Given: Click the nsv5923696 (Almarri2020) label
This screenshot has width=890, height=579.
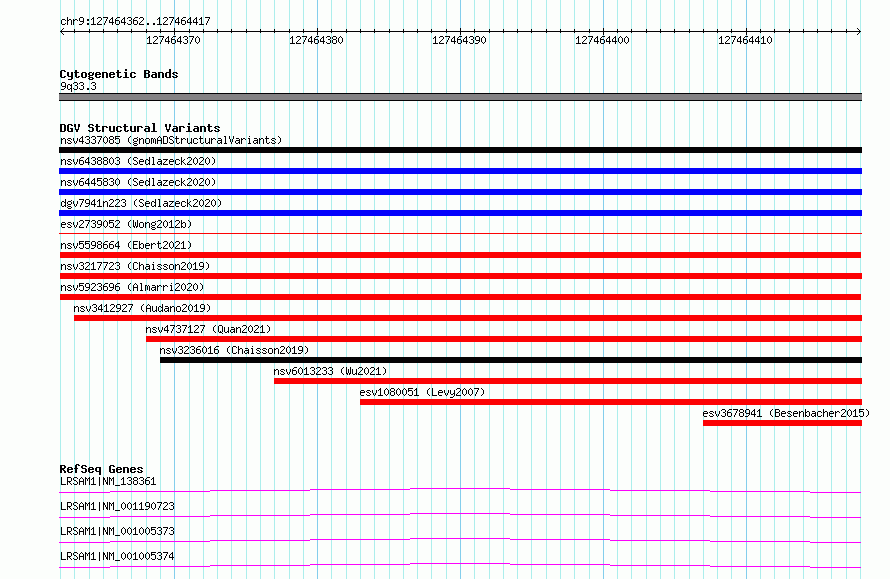Looking at the screenshot, I should coord(132,287).
